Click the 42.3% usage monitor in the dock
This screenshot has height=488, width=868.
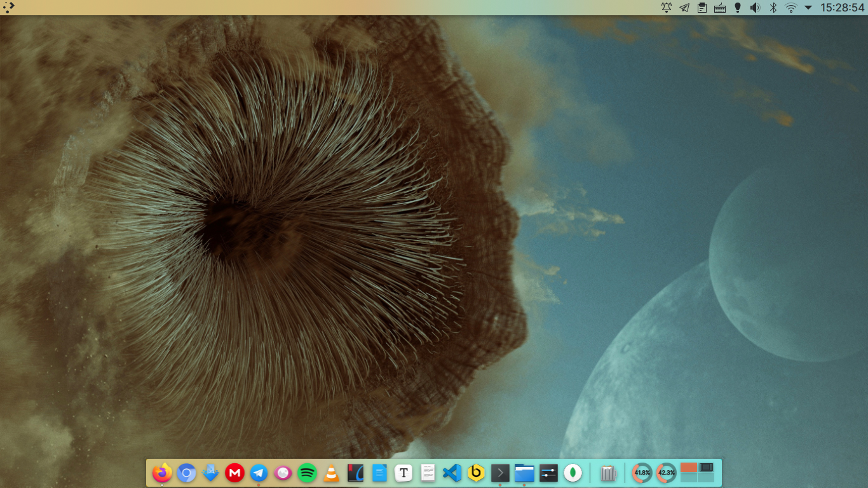(x=667, y=473)
